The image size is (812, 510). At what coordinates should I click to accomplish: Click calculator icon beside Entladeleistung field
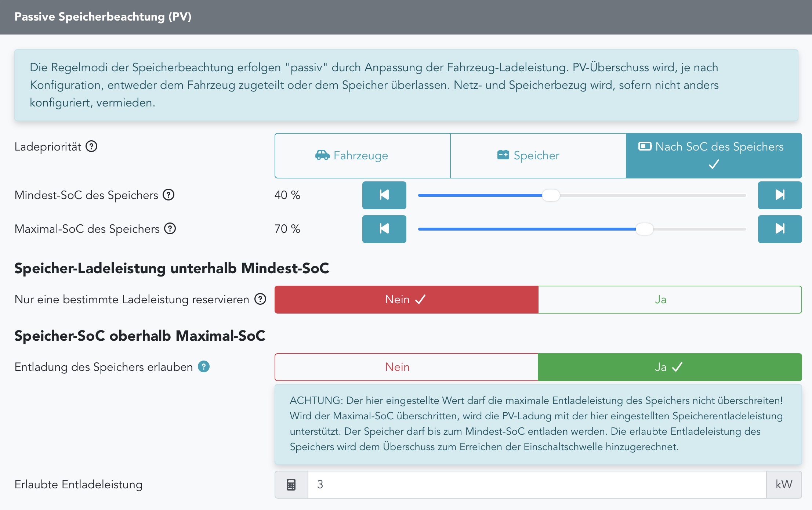coord(291,485)
